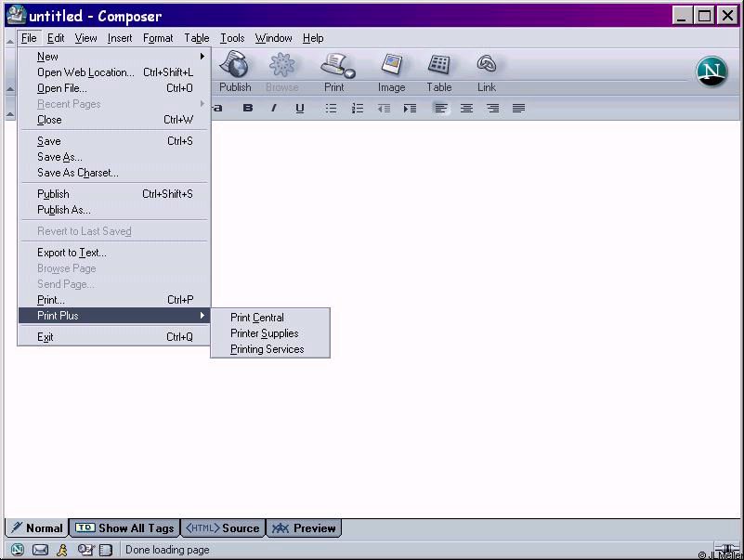Choose Export to Text... entry
The image size is (744, 560).
[114, 253]
